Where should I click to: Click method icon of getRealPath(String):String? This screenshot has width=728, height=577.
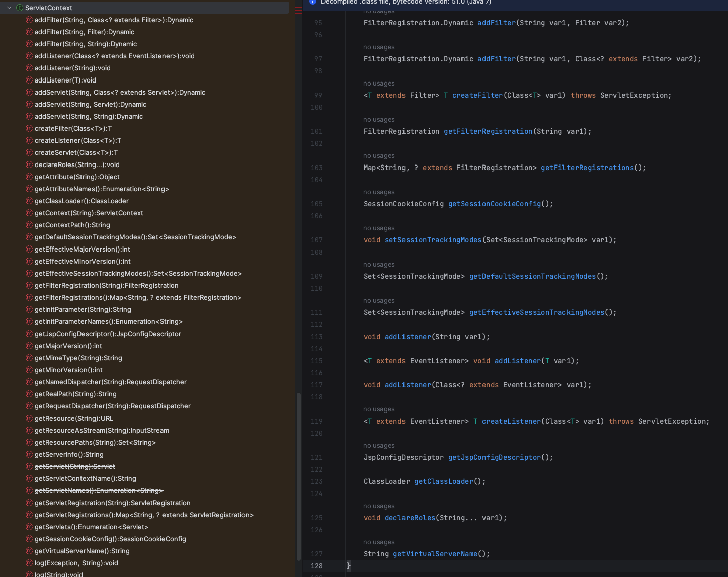pyautogui.click(x=29, y=394)
